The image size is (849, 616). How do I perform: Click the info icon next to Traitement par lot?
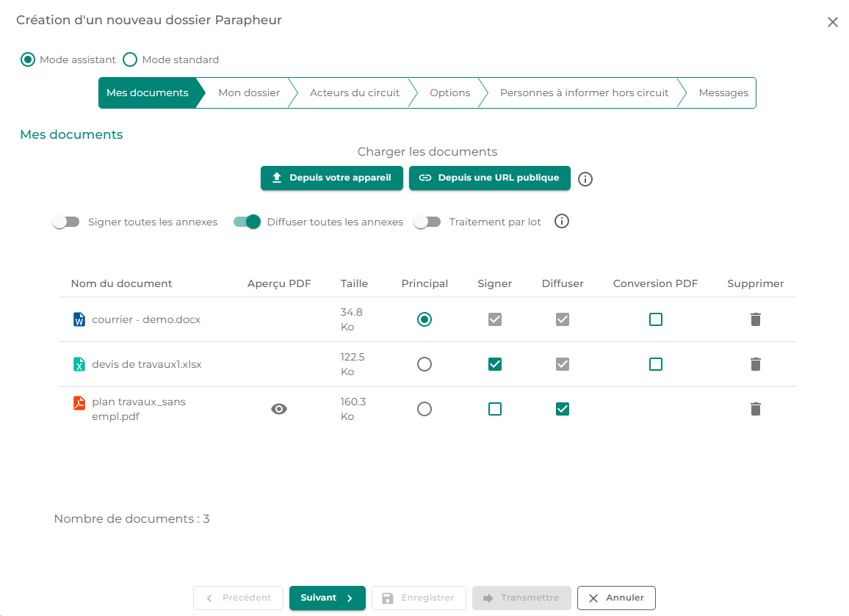pyautogui.click(x=562, y=222)
